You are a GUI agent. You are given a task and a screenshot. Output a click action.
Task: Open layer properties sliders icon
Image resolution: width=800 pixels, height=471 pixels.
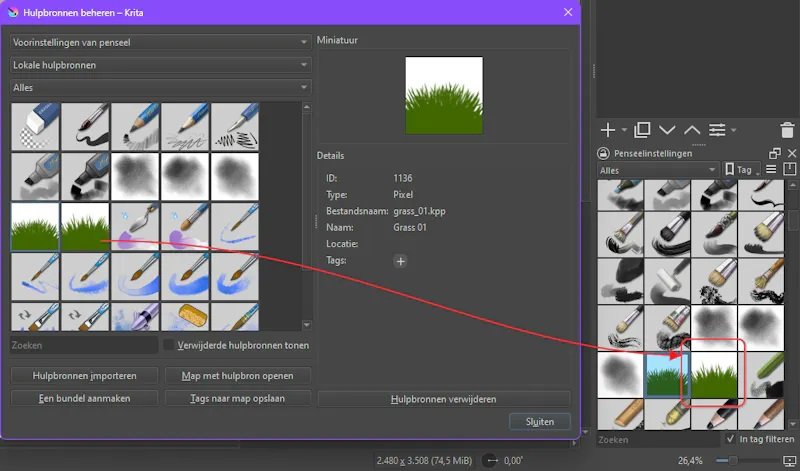[717, 130]
